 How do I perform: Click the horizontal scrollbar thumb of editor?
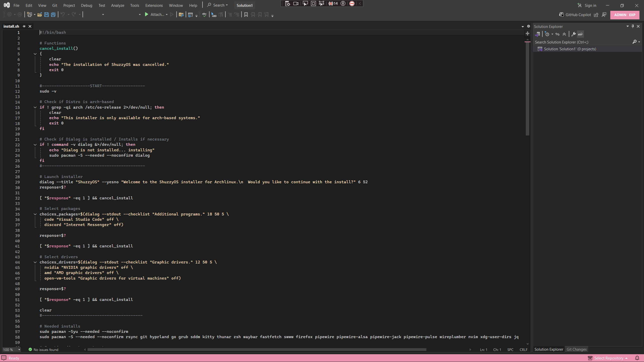[x=257, y=350]
